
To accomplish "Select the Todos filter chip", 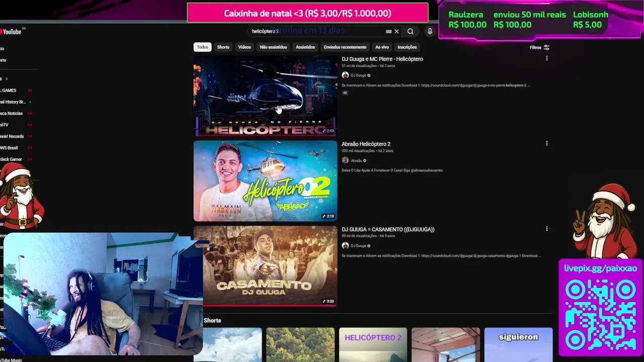I will click(x=202, y=47).
